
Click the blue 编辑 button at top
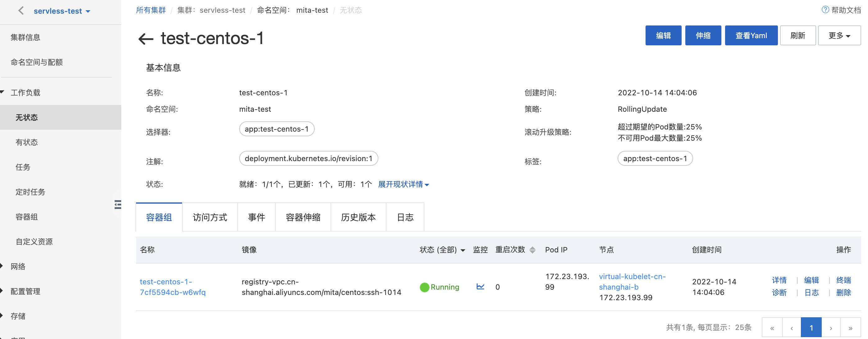[663, 35]
